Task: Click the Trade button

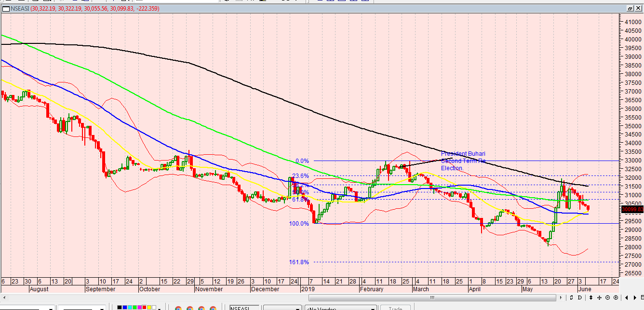Action: [395, 308]
